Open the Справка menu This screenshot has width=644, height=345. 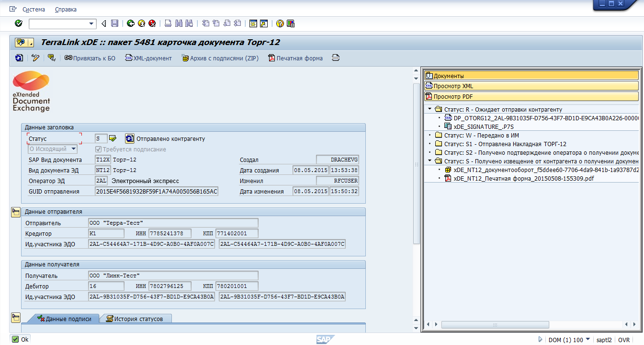[66, 9]
